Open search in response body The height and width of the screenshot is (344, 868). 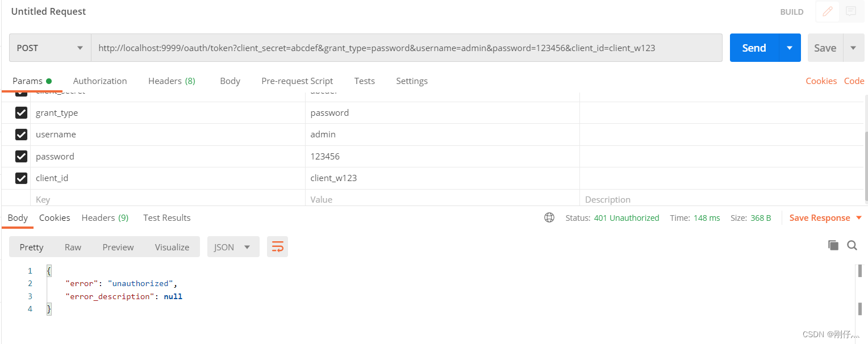(x=852, y=245)
